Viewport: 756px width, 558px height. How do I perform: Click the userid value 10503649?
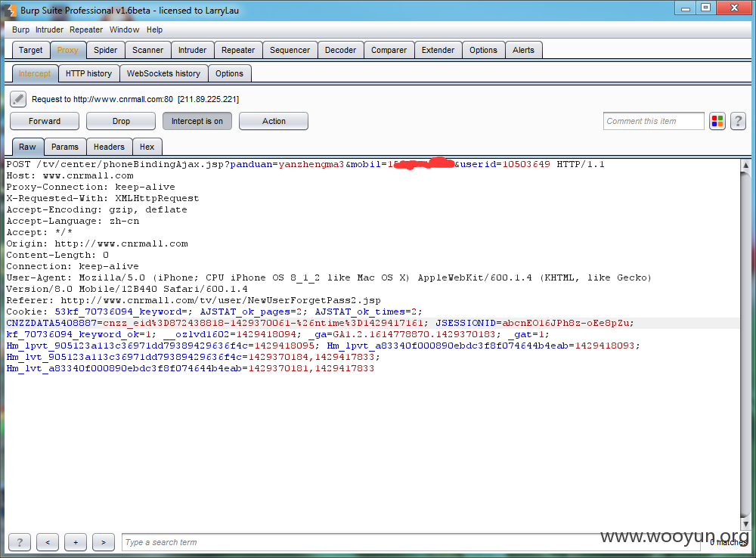tap(526, 165)
